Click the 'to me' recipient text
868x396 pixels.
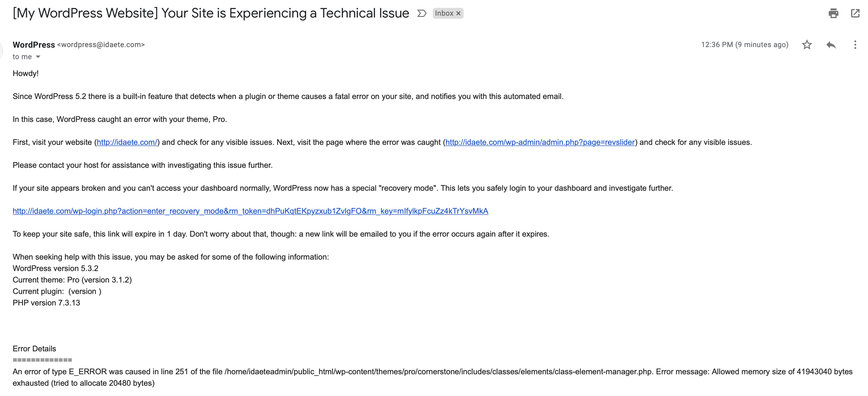point(22,57)
